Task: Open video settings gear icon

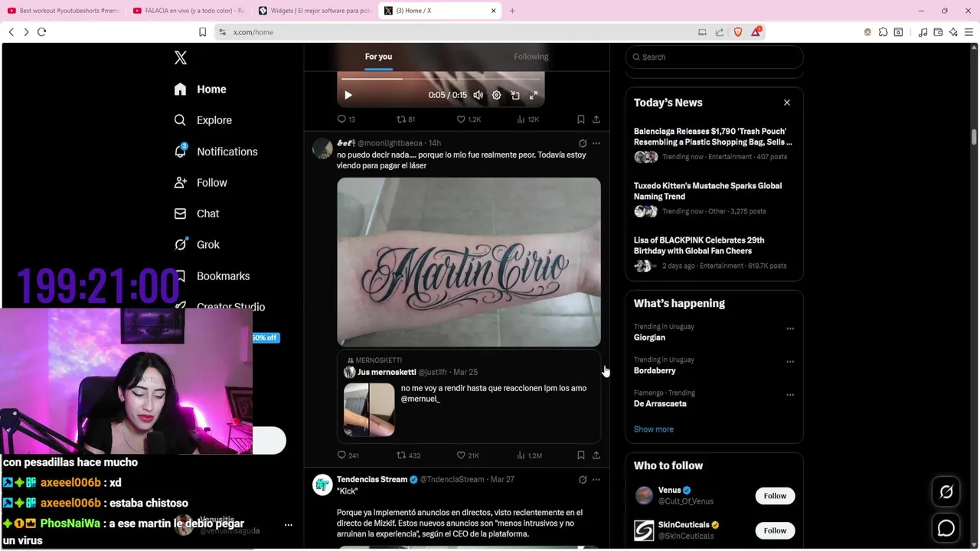Action: pyautogui.click(x=496, y=95)
